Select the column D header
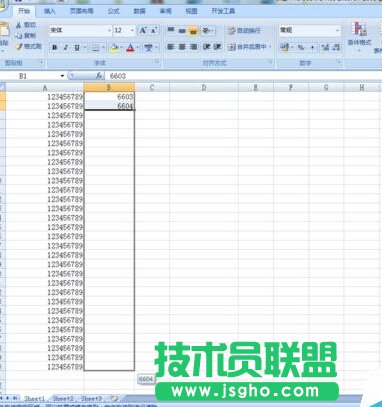Screen dimensions: 382x407 (x=204, y=88)
